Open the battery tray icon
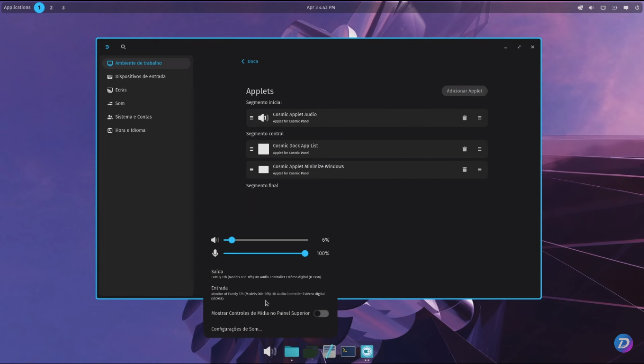This screenshot has width=644, height=364. (614, 8)
